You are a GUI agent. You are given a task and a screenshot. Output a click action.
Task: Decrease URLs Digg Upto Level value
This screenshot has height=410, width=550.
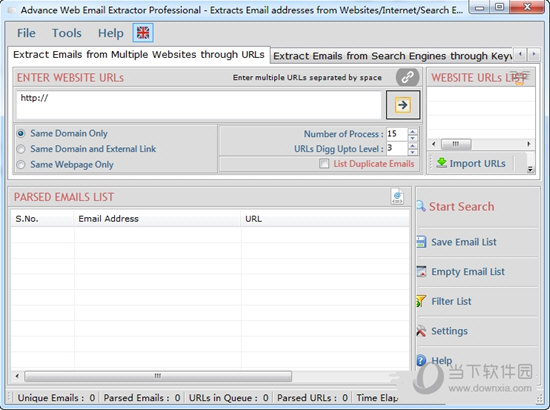412,152
